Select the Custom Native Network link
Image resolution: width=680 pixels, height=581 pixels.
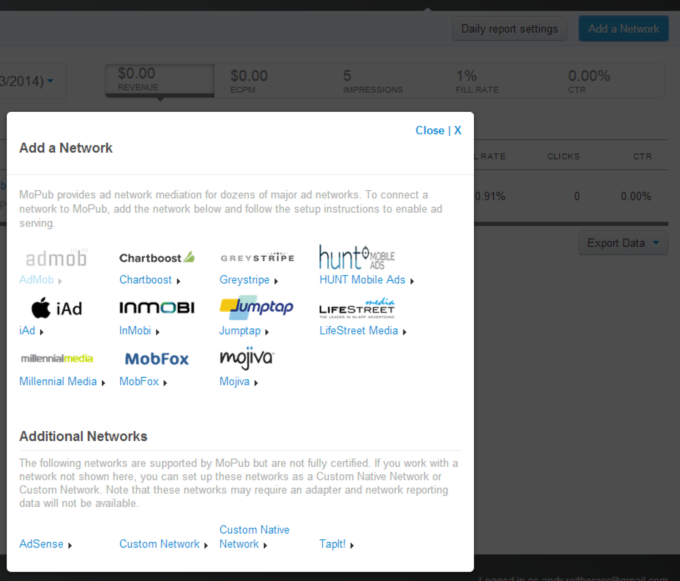(254, 537)
